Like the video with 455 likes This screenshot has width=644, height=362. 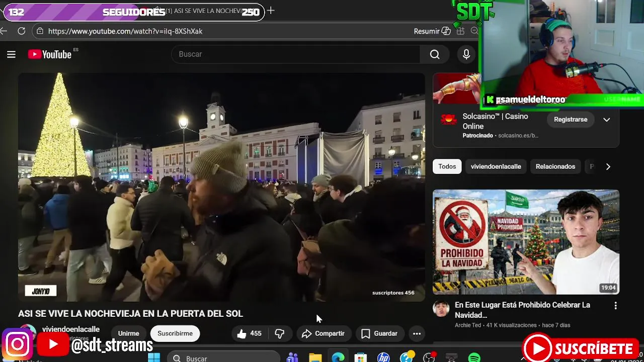pyautogui.click(x=250, y=333)
